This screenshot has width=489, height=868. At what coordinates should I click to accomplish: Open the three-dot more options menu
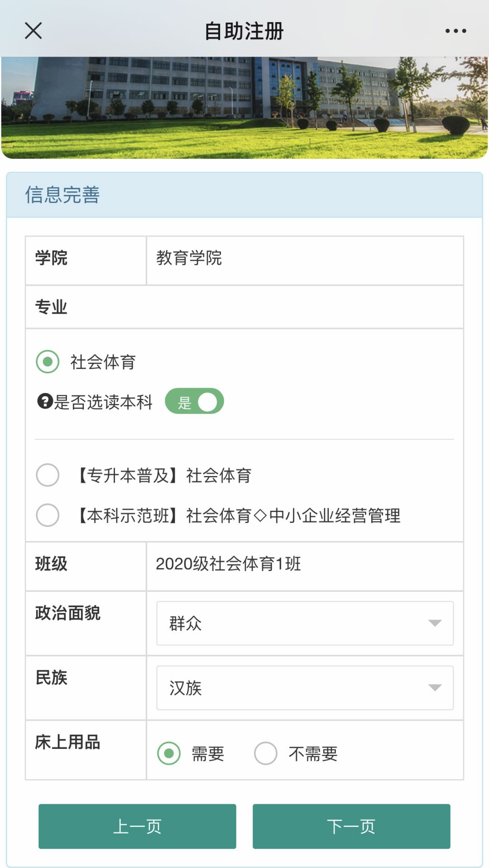455,31
